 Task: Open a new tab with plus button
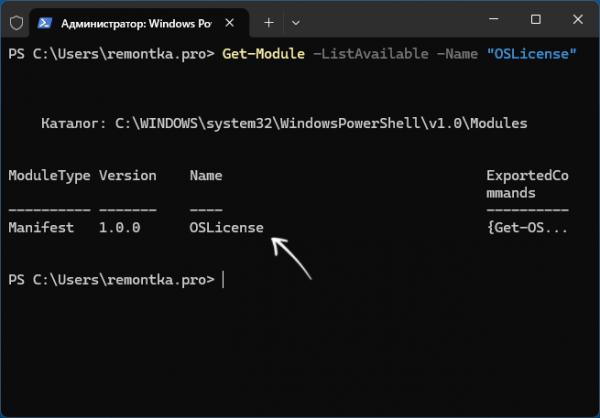point(269,23)
